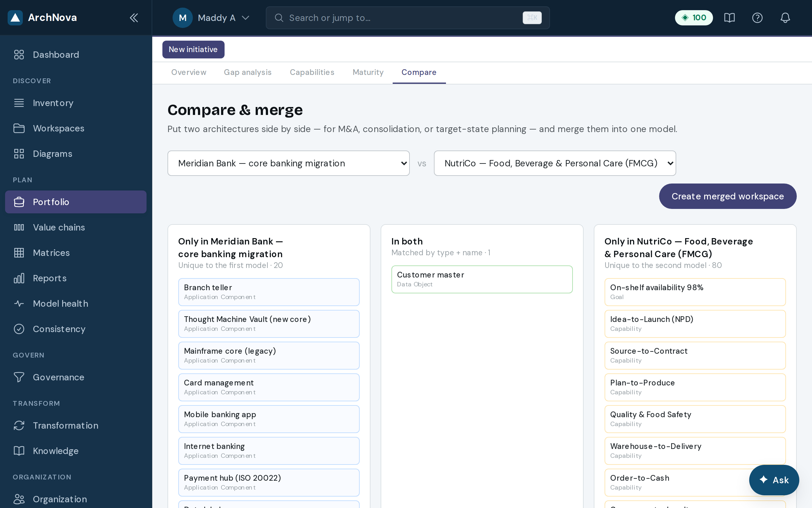This screenshot has height=508, width=812.
Task: Select the Order-to-Cash card
Action: [695, 483]
